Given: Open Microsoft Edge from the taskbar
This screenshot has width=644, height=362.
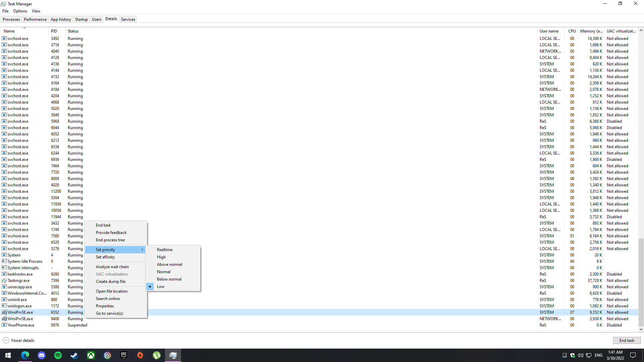Looking at the screenshot, I should click(x=25, y=355).
